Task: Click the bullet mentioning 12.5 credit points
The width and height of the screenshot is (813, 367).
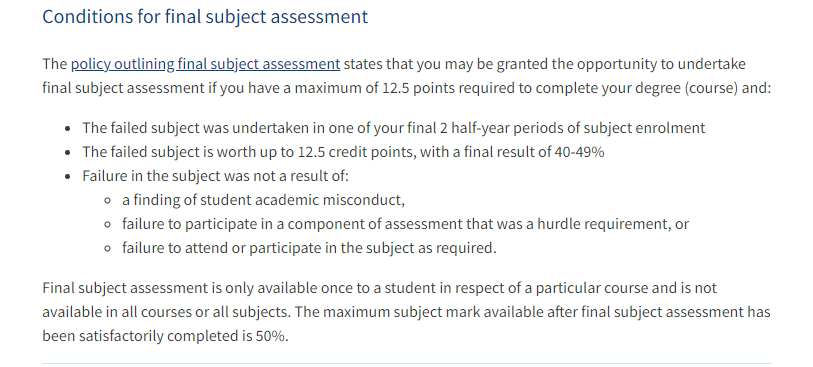Action: click(x=343, y=152)
